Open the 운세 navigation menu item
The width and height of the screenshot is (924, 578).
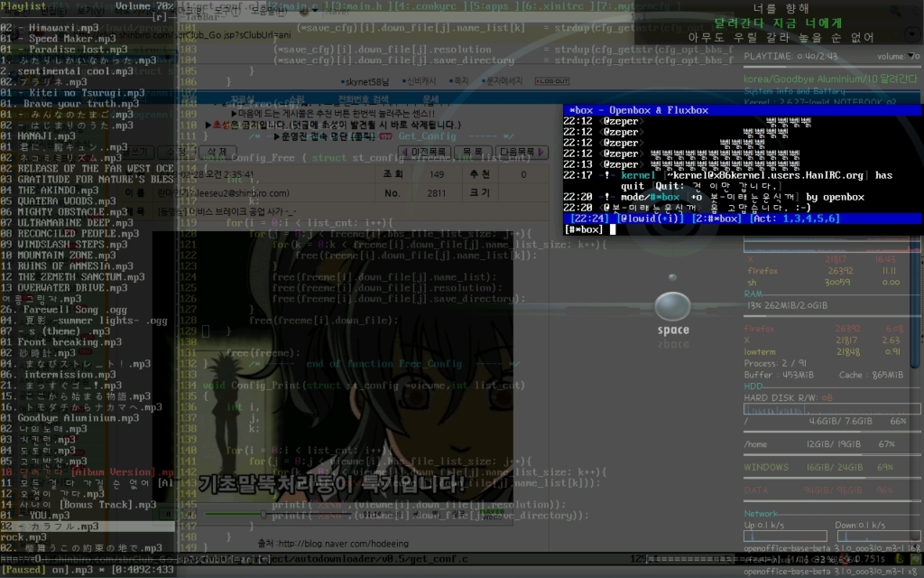pyautogui.click(x=430, y=99)
